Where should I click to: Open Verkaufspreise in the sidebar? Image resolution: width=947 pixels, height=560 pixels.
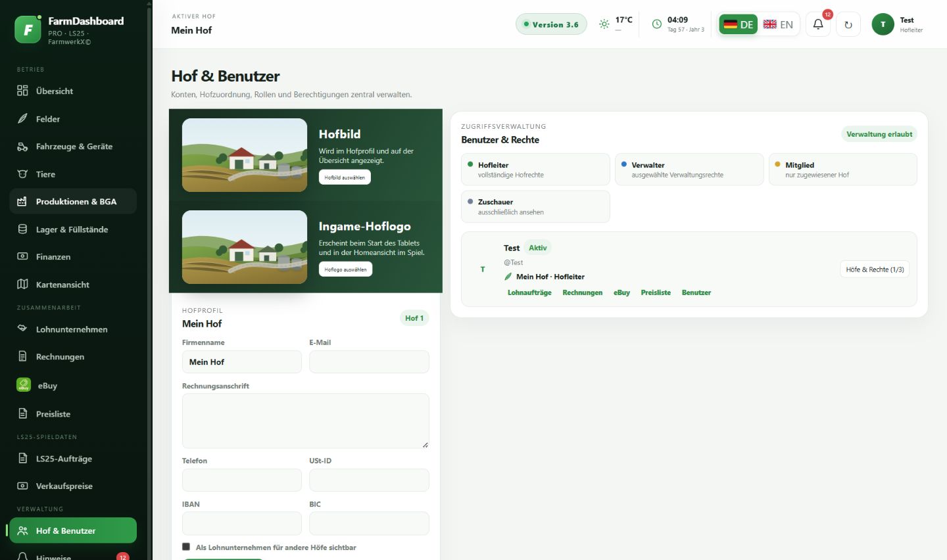click(x=73, y=486)
